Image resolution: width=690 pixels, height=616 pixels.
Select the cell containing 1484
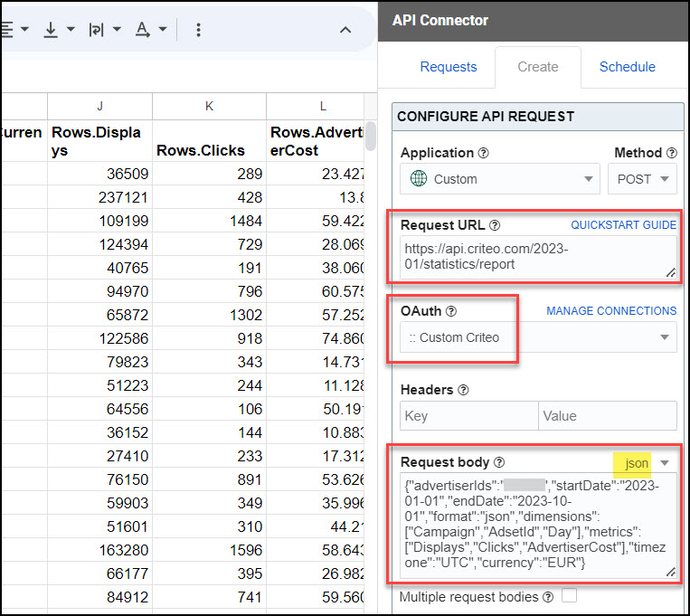pos(209,221)
